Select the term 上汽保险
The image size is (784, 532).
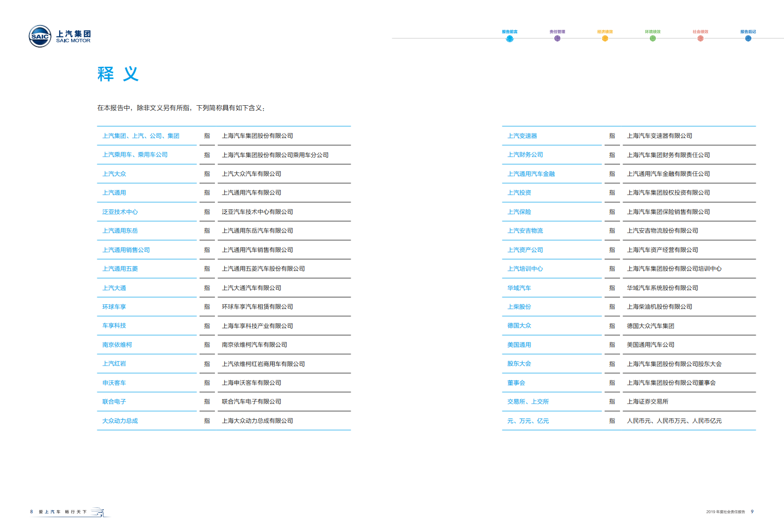point(519,212)
